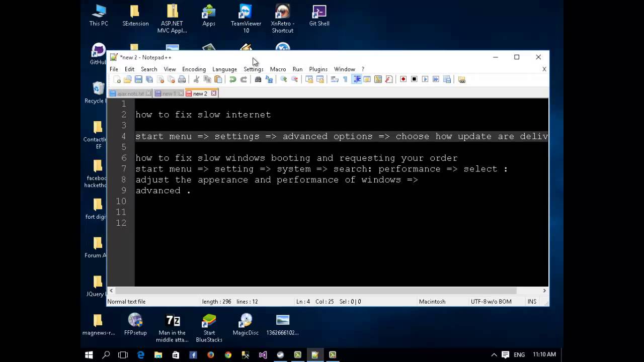The image size is (644, 362).
Task: Open Task View on the taskbar
Action: (x=123, y=354)
